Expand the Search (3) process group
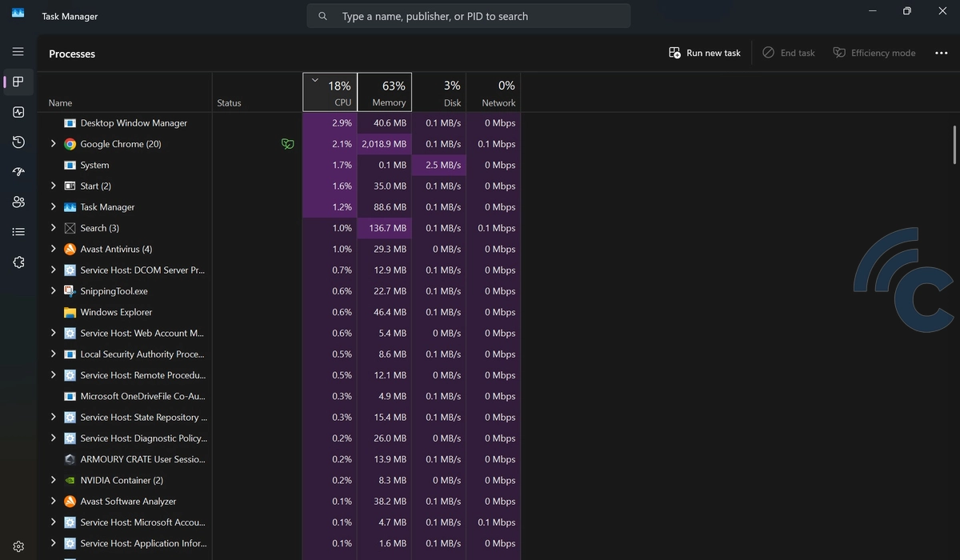960x560 pixels. coord(53,228)
